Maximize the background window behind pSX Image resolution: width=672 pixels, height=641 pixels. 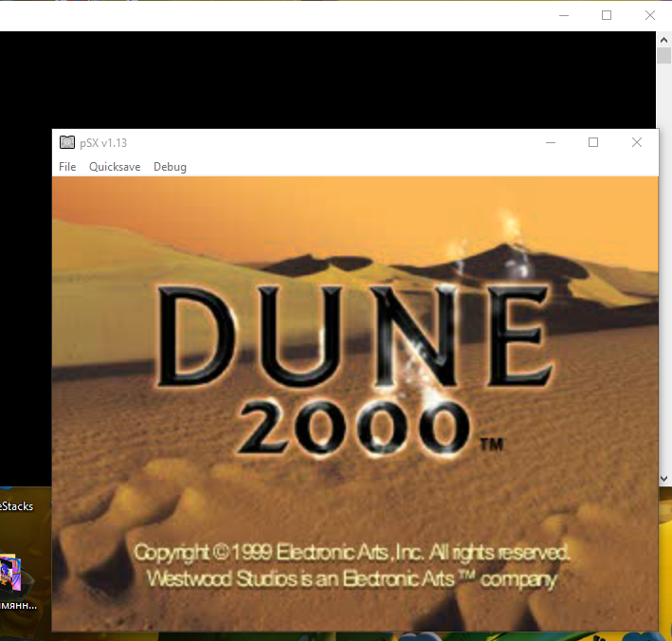point(607,15)
